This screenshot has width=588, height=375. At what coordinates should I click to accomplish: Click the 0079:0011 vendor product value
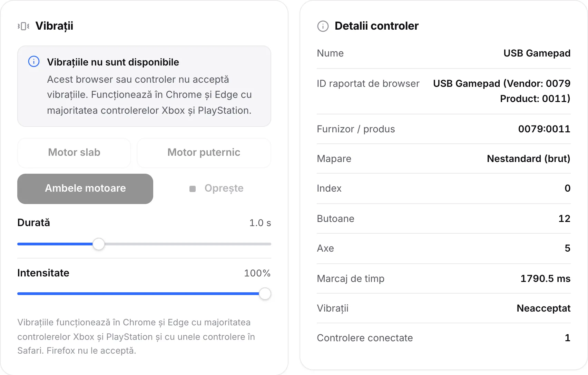click(x=544, y=129)
